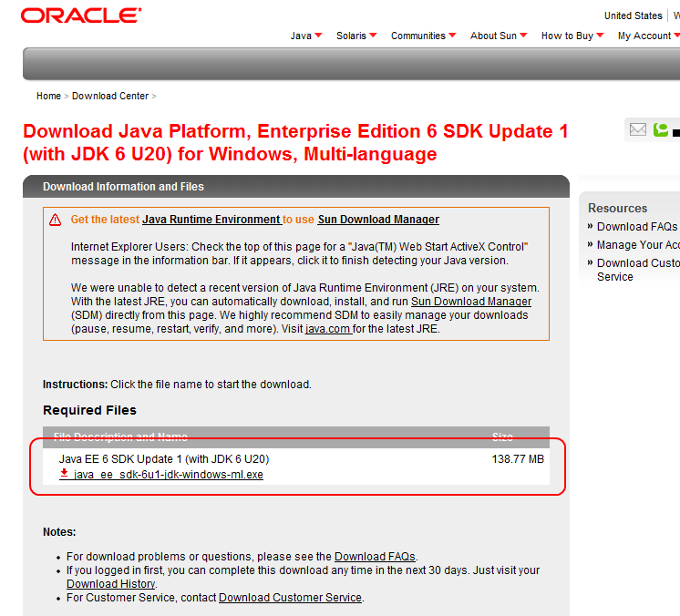Screen dimensions: 680x616
Task: Go to Download Center breadcrumb
Action: pyautogui.click(x=110, y=96)
